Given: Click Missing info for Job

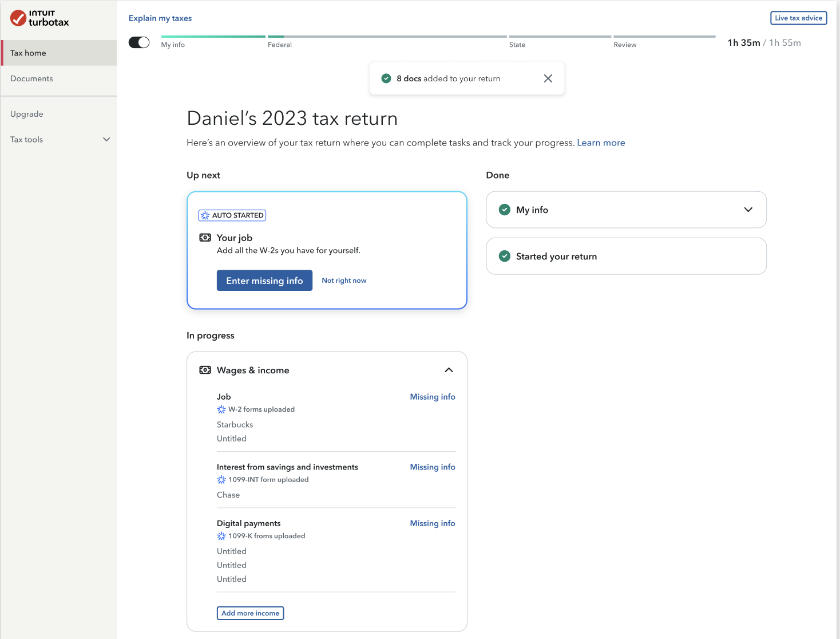Looking at the screenshot, I should (x=433, y=397).
